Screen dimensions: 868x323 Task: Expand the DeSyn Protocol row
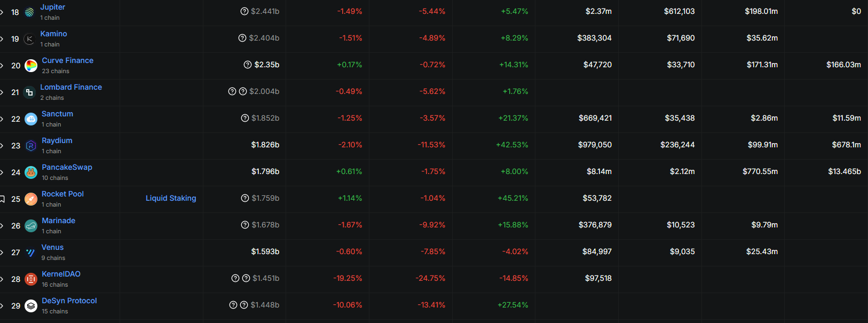click(x=2, y=306)
